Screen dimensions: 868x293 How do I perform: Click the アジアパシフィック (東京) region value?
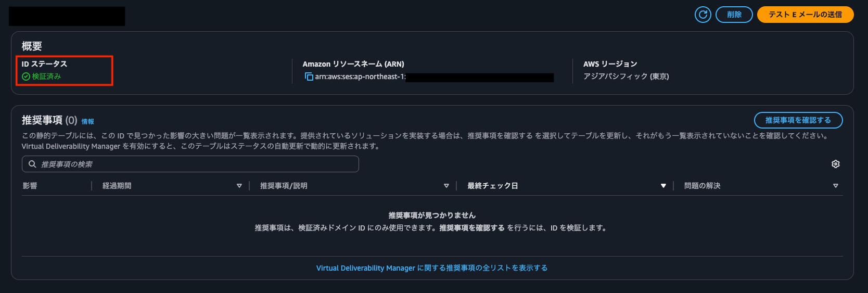626,77
